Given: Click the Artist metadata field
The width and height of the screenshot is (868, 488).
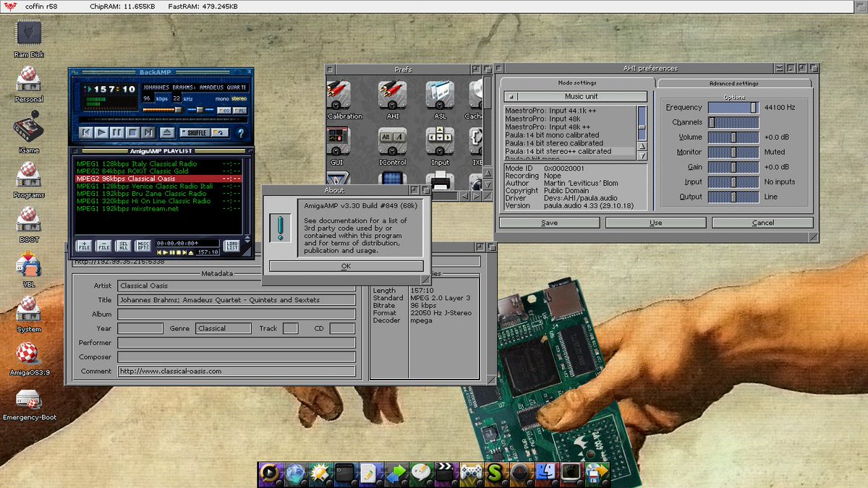Looking at the screenshot, I should click(x=237, y=286).
